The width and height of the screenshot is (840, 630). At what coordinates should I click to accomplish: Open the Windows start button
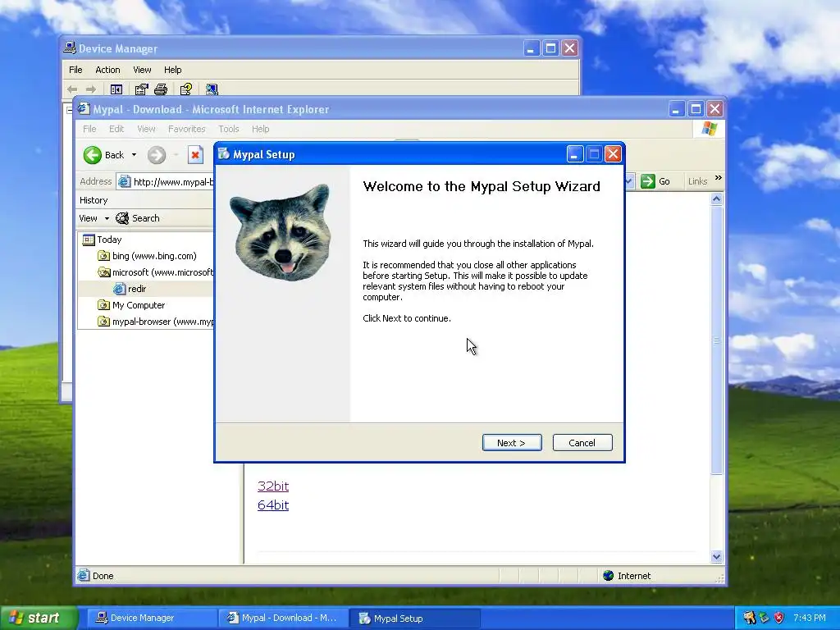(x=39, y=618)
